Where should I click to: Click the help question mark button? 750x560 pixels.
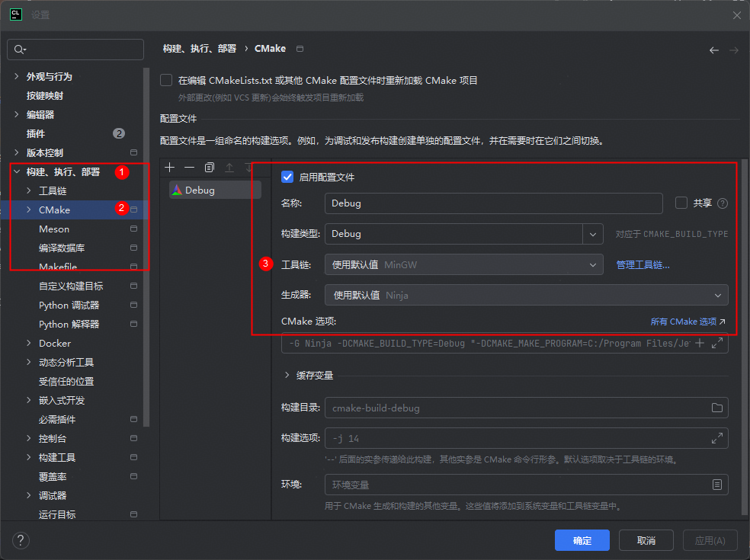click(x=21, y=540)
